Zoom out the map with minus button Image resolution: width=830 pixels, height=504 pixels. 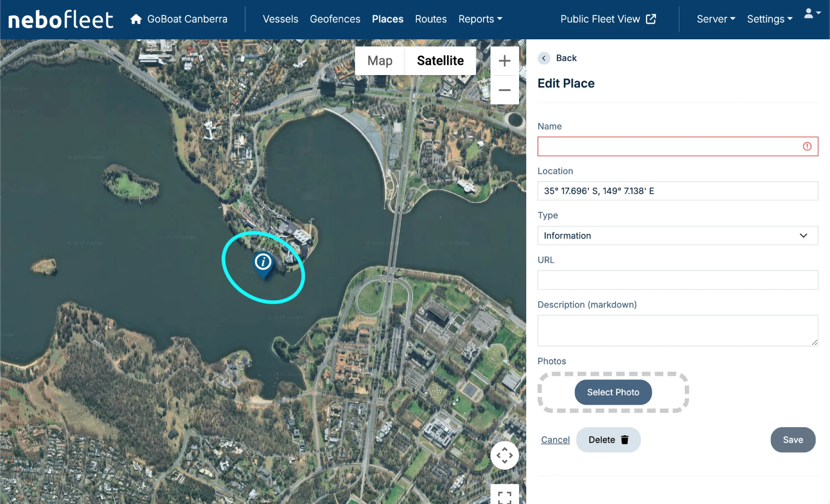(504, 90)
